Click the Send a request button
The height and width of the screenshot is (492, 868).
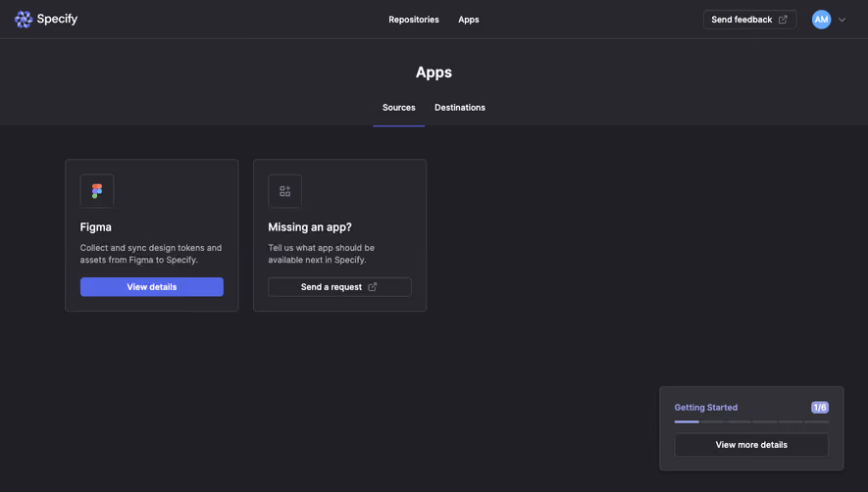click(339, 287)
